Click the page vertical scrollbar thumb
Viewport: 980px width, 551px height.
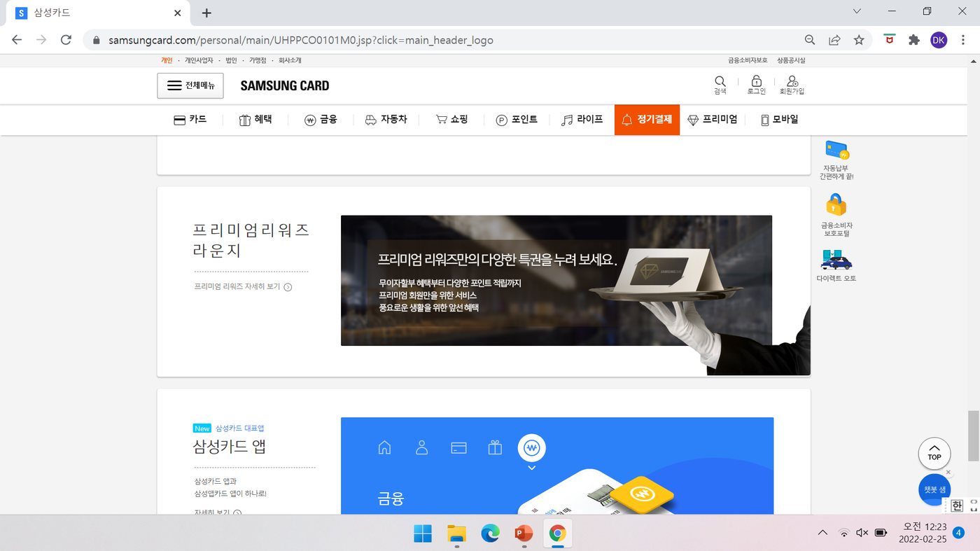(x=973, y=435)
